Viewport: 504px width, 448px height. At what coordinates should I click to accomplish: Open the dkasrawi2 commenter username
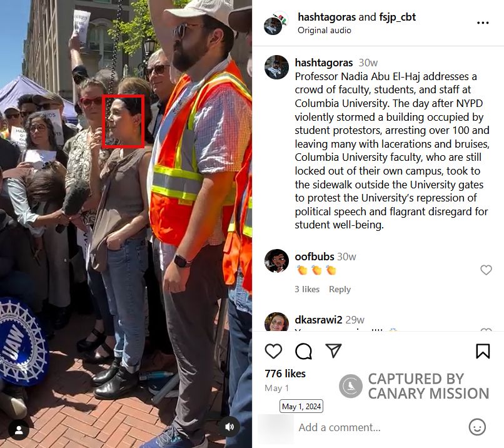(x=318, y=320)
